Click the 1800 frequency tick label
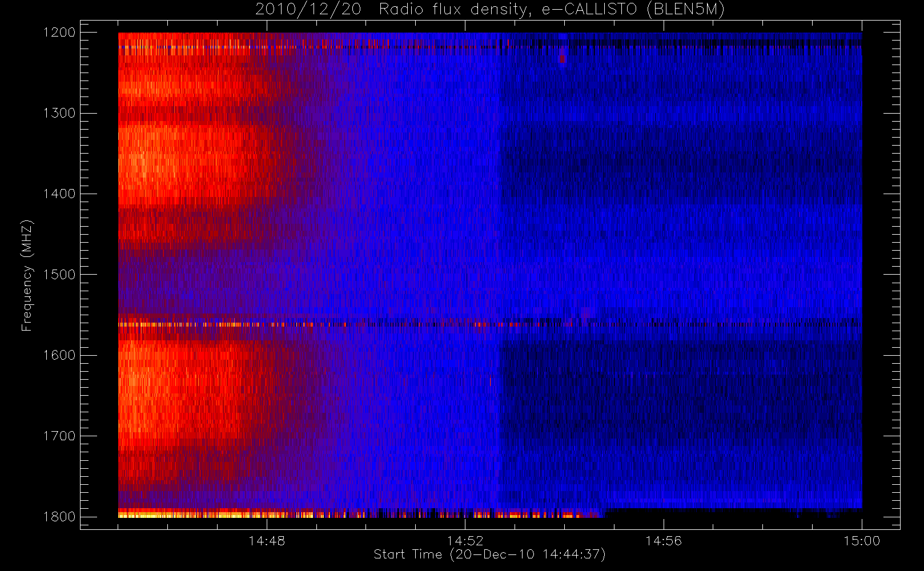 pyautogui.click(x=59, y=517)
